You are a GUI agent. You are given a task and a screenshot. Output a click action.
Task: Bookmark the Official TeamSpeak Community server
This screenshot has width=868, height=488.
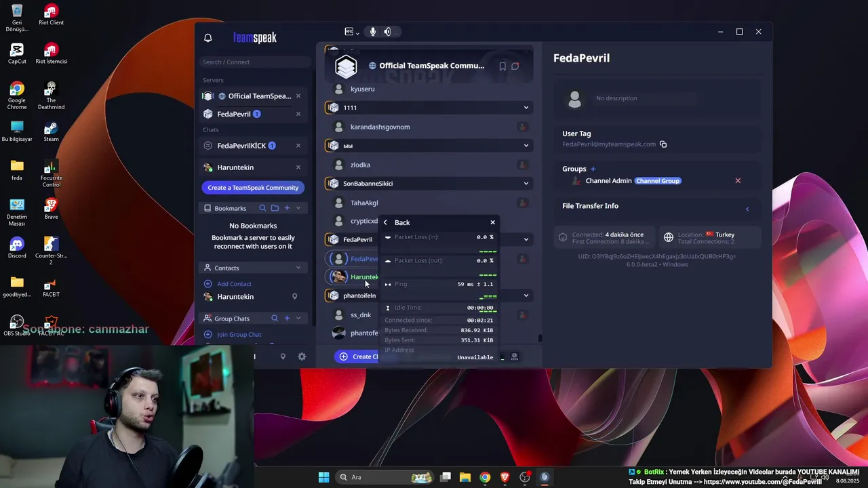point(502,66)
